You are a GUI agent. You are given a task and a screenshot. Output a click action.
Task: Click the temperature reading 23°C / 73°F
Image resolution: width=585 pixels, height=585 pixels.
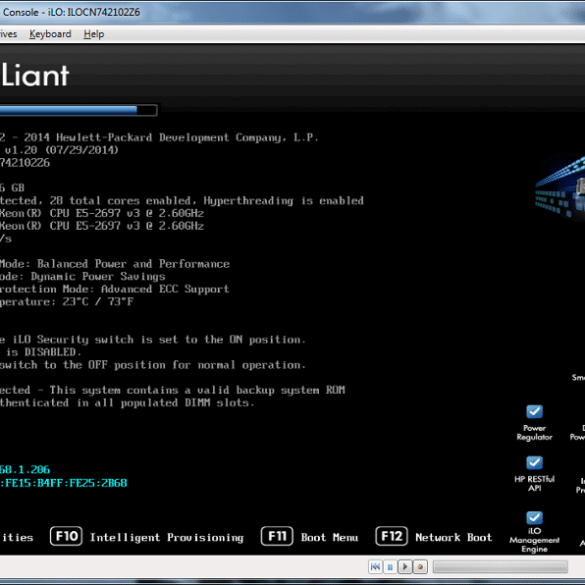[98, 301]
